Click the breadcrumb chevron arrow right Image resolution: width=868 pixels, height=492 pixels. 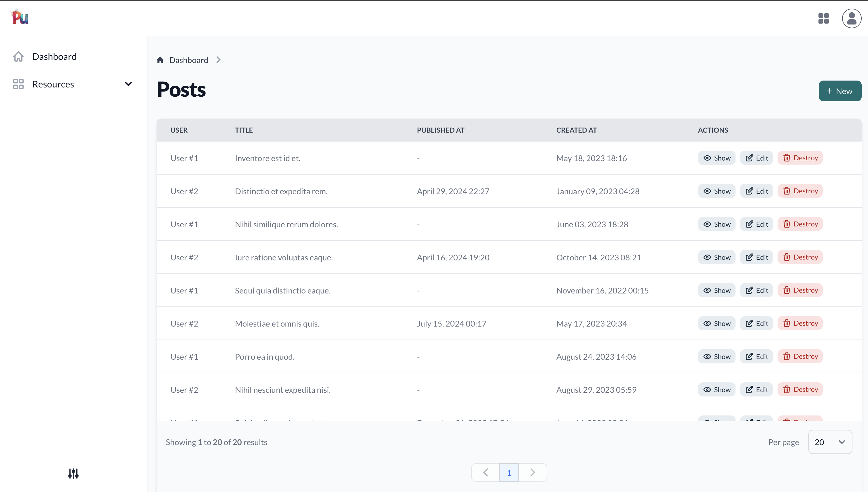[219, 60]
